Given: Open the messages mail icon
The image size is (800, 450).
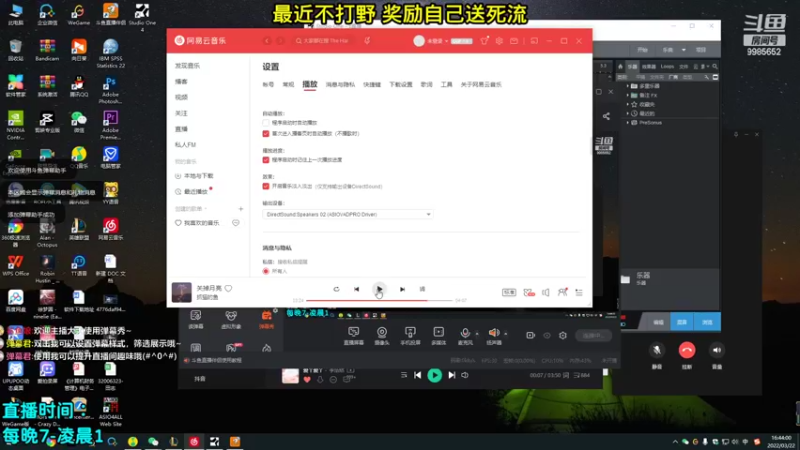Looking at the screenshot, I should click(514, 41).
